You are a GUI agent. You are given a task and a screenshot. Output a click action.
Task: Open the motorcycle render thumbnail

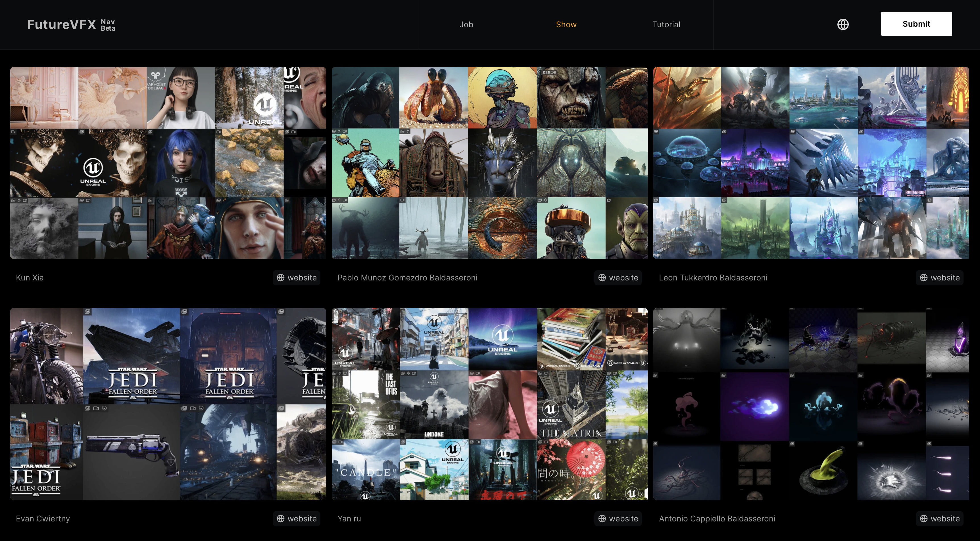[x=46, y=356]
